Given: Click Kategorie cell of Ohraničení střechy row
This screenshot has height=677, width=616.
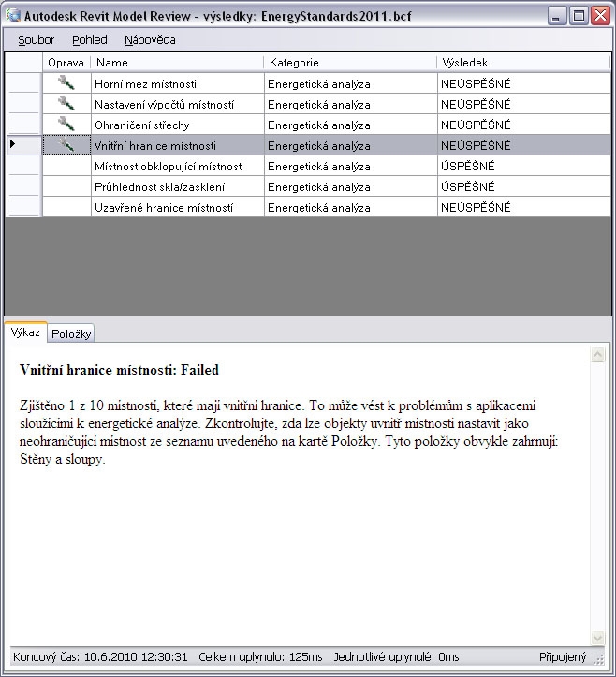Looking at the screenshot, I should (x=351, y=125).
